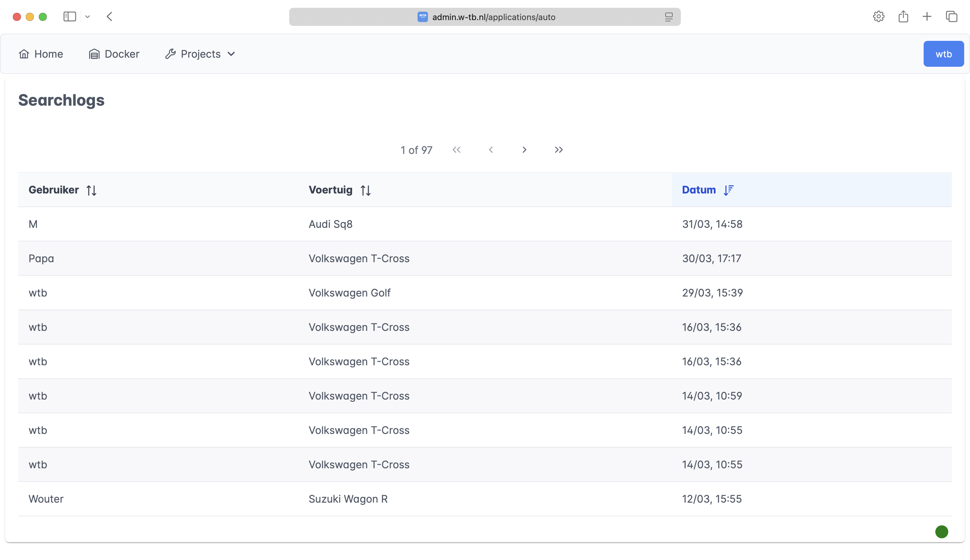Jump to the last page of results
The height and width of the screenshot is (560, 970).
tap(558, 150)
